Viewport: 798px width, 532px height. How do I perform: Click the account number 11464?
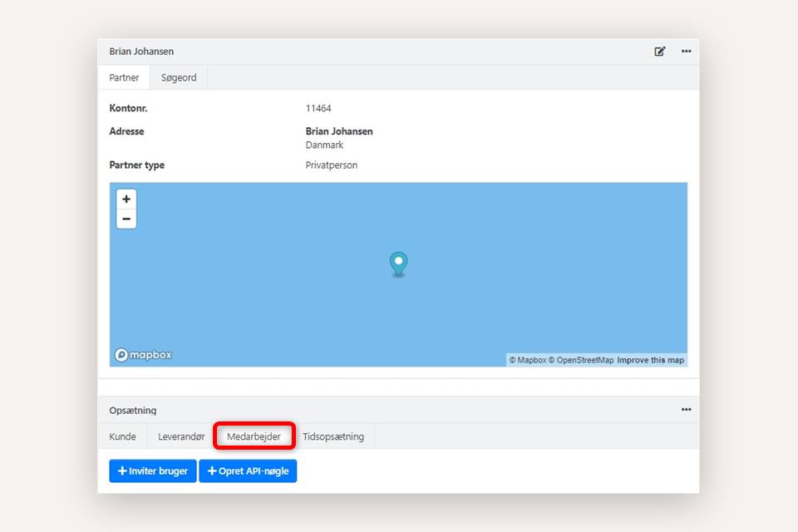click(318, 108)
